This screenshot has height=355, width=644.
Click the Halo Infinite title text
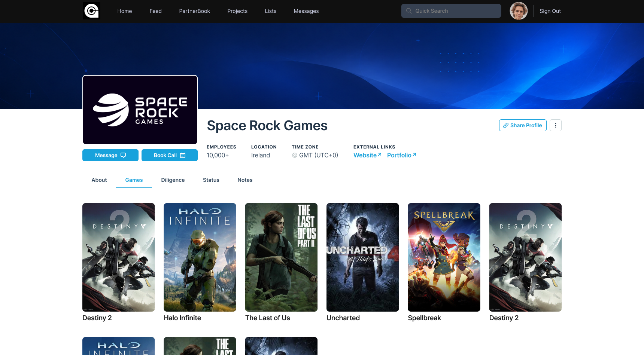click(182, 318)
